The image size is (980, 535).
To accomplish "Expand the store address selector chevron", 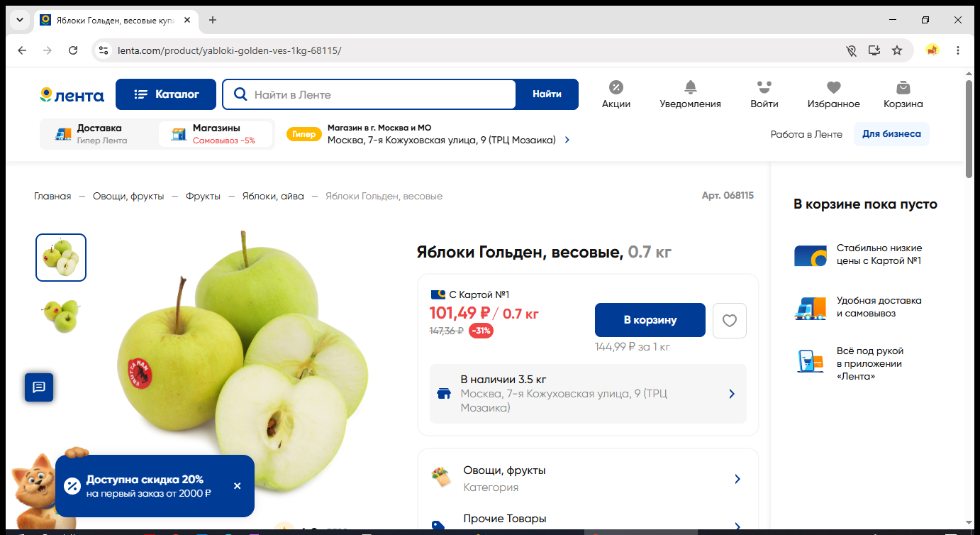I will (x=567, y=140).
